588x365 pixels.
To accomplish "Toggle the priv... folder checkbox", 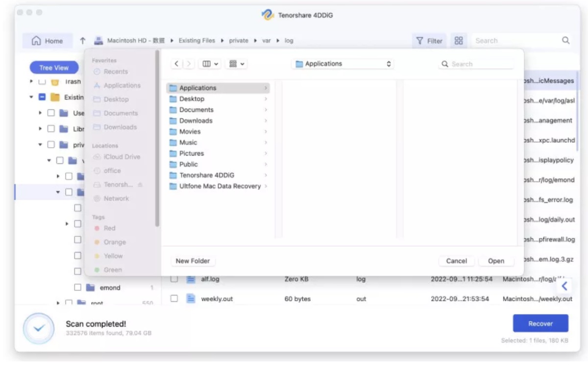I will pyautogui.click(x=51, y=145).
